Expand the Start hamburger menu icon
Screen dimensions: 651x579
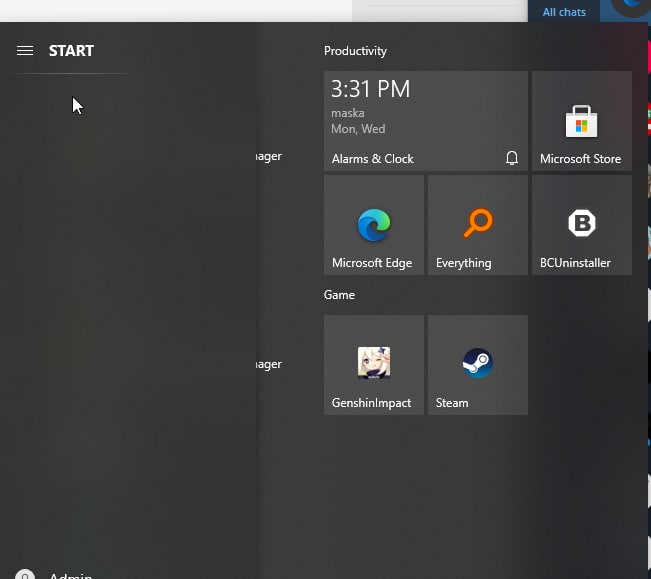[x=25, y=51]
